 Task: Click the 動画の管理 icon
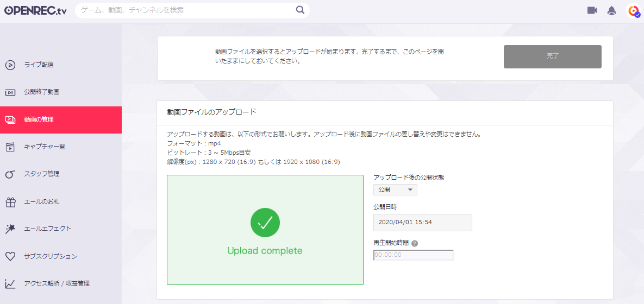pyautogui.click(x=10, y=120)
